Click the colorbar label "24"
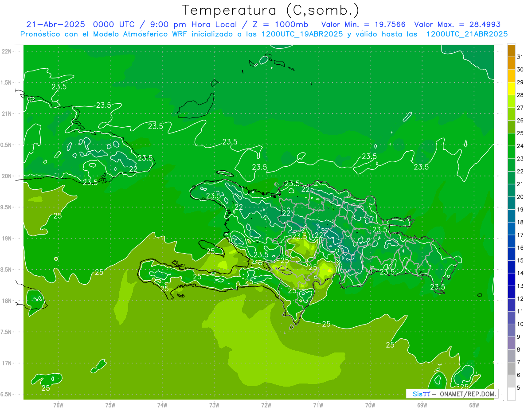The width and height of the screenshot is (532, 411). [x=520, y=146]
